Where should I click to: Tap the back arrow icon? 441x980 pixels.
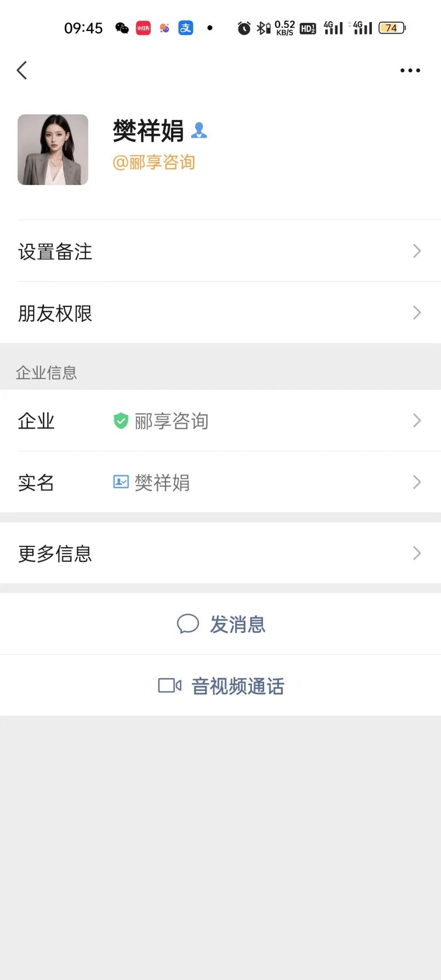pyautogui.click(x=22, y=70)
